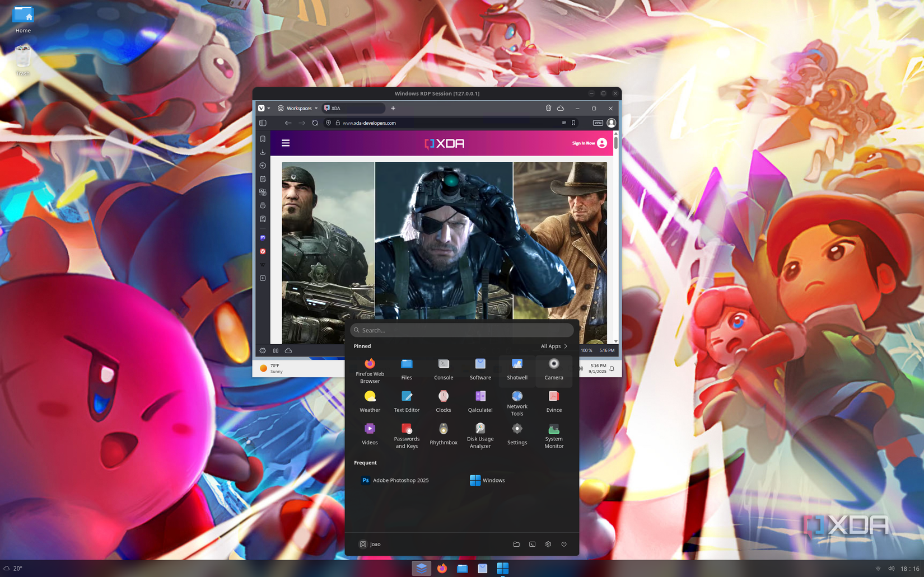Launch Evince document viewer
924x577 pixels.
(x=554, y=403)
